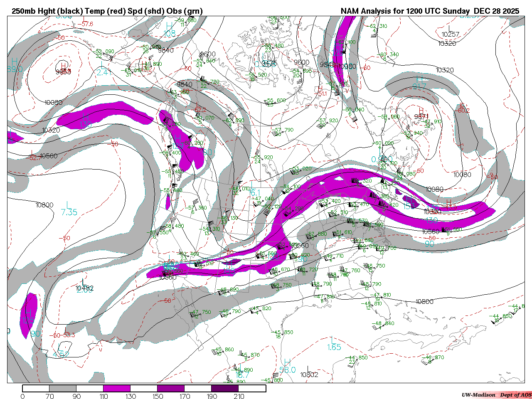
Task: Click the UW-Madison Dept of AOS credit
Action: [496, 395]
